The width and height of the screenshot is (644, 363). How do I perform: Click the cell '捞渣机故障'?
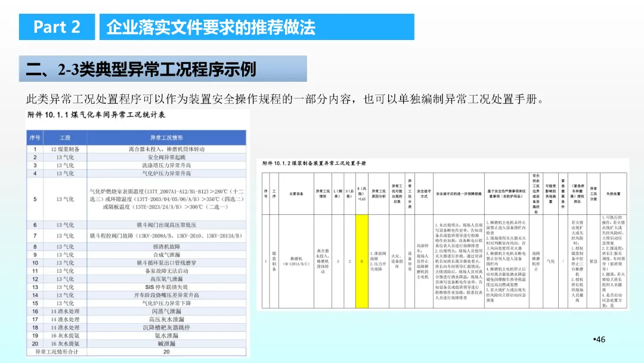166,247
